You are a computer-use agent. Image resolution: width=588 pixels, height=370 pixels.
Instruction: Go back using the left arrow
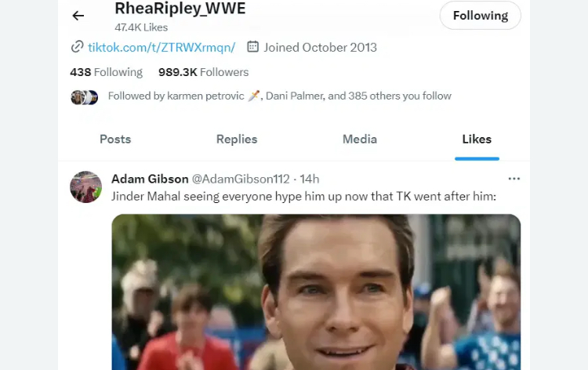coord(78,16)
